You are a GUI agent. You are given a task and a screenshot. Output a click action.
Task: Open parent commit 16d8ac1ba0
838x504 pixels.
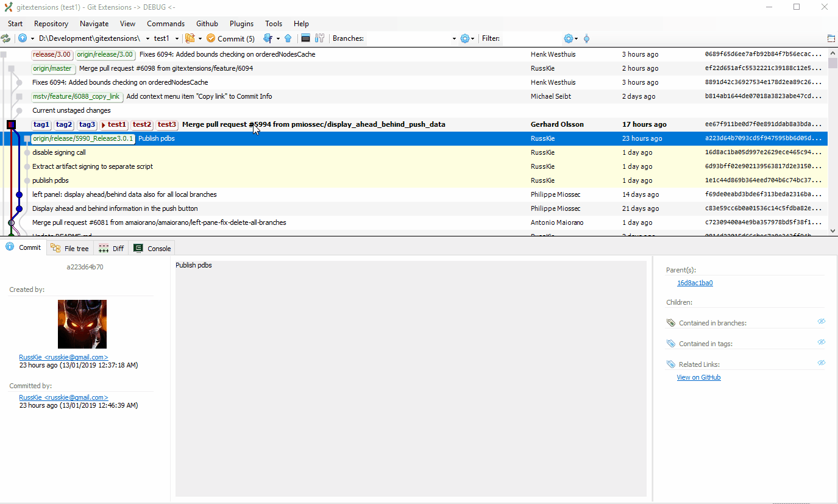point(695,282)
